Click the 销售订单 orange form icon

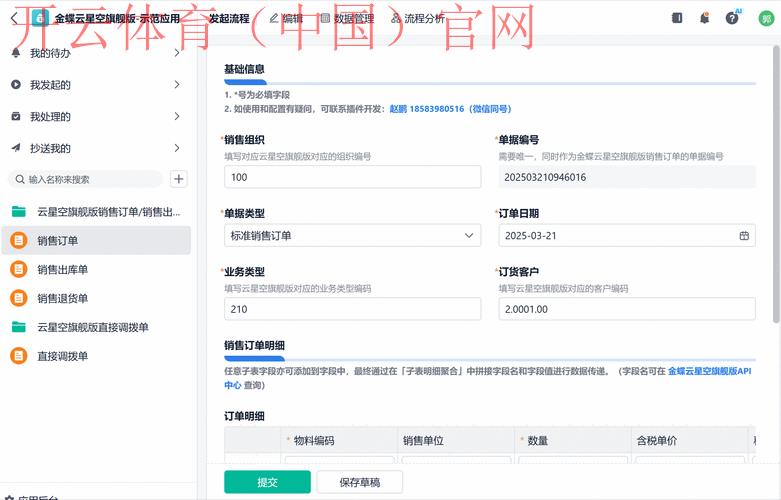[19, 241]
